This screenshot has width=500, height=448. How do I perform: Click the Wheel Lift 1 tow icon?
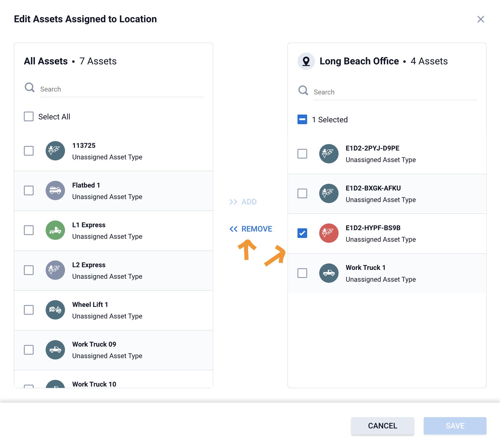point(55,310)
